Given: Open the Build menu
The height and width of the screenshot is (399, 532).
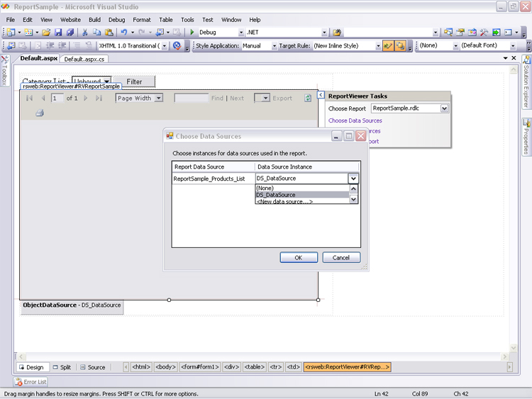Looking at the screenshot, I should click(x=94, y=20).
